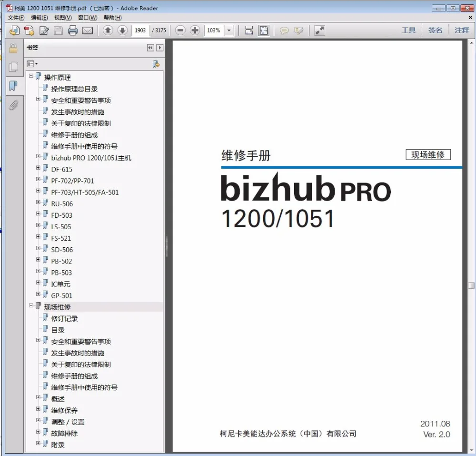Click find current bookmark icon
The image size is (476, 456).
[x=156, y=64]
